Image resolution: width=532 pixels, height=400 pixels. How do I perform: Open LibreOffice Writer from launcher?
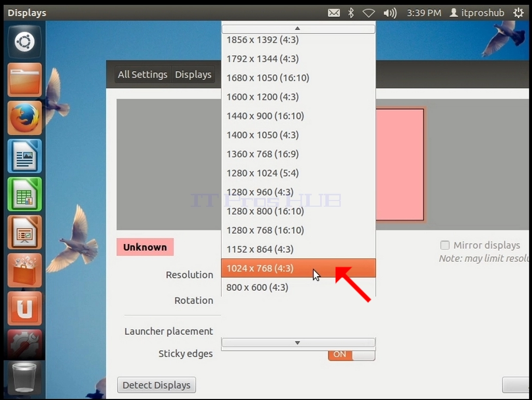tap(24, 156)
